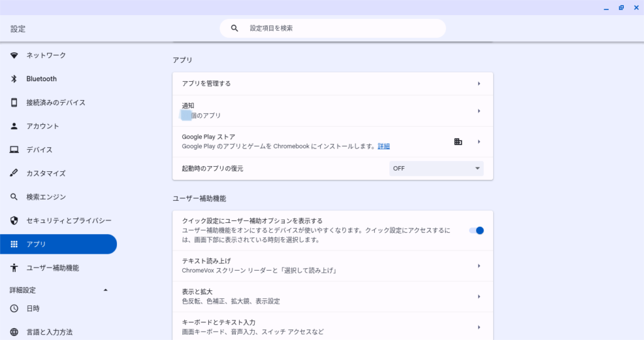Click the date and time clock icon
This screenshot has height=340, width=644.
tap(14, 309)
